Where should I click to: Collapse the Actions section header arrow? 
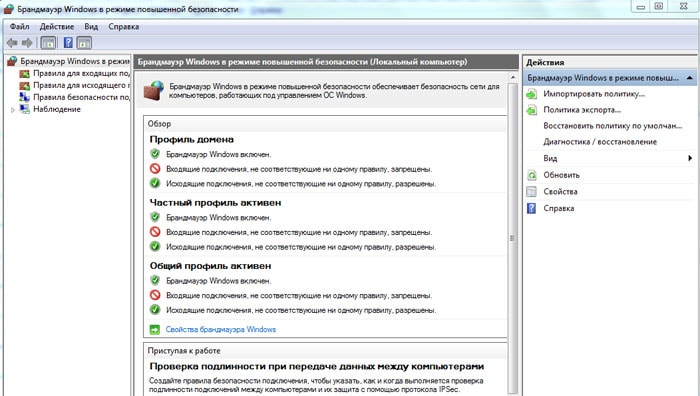click(690, 78)
